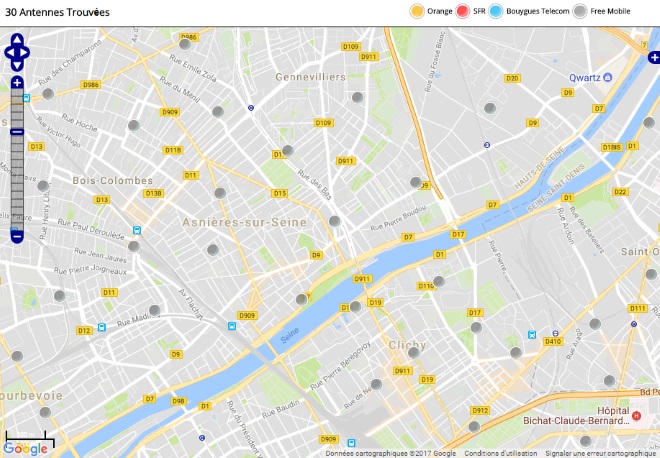660x458 pixels.
Task: Click the 'Seine' river label
Action: pyautogui.click(x=290, y=335)
